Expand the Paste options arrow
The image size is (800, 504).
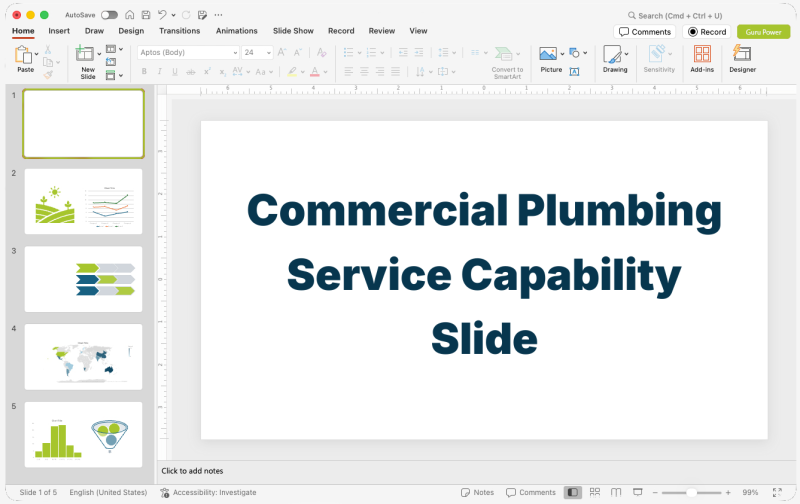[36, 54]
